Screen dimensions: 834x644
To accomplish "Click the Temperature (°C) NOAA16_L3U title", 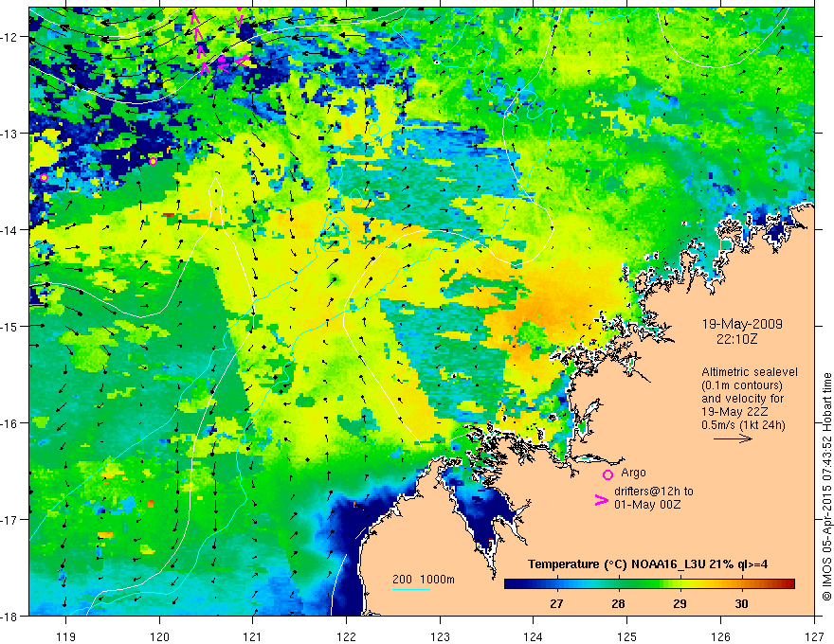I will (647, 564).
